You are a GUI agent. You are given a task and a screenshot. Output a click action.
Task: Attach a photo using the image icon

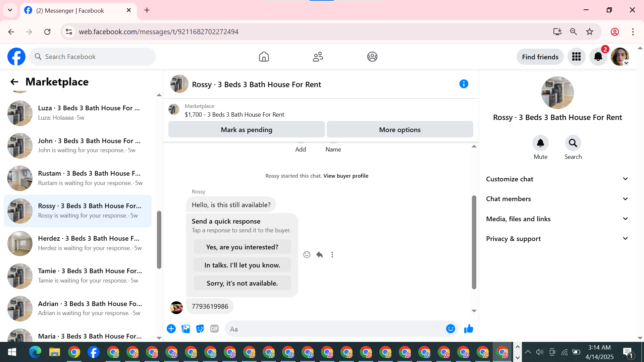(x=186, y=329)
